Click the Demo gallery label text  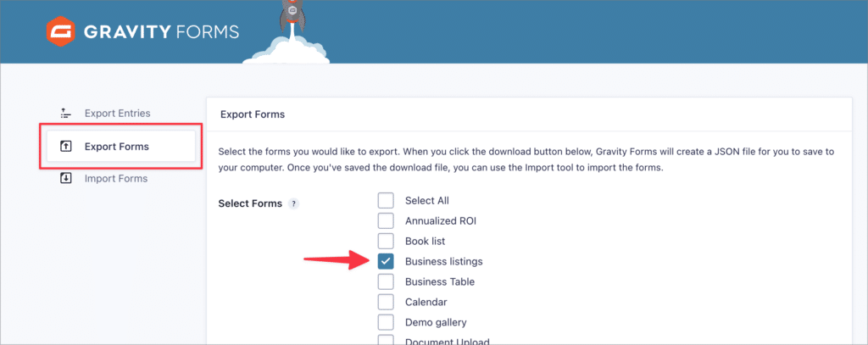(436, 322)
